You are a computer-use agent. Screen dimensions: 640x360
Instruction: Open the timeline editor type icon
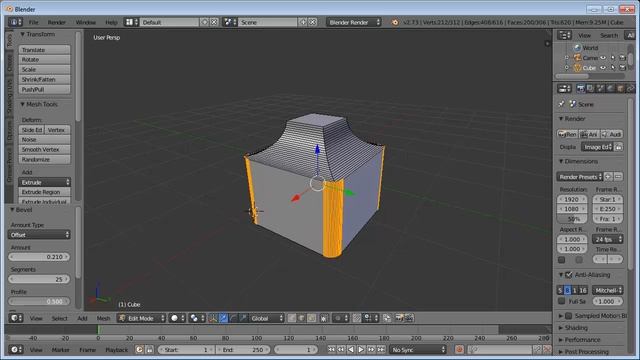(x=16, y=349)
